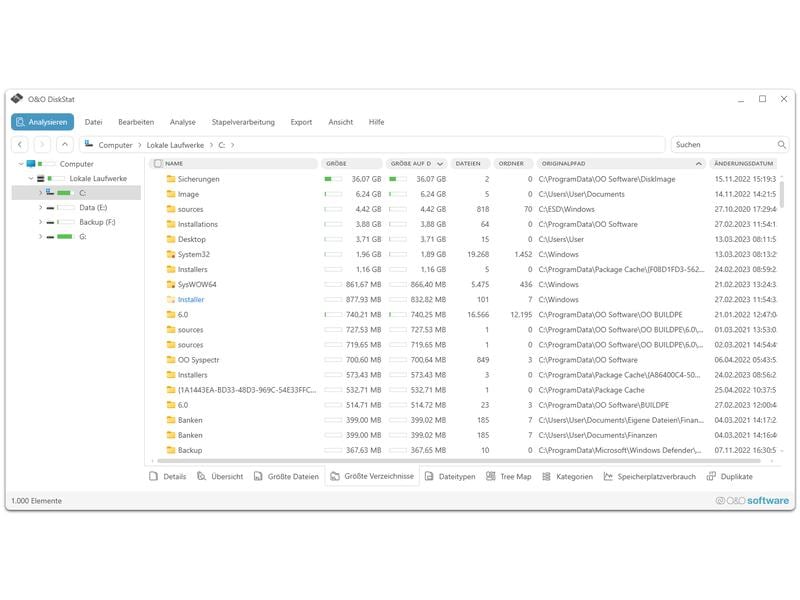Click the blue Installer folder name

click(191, 300)
